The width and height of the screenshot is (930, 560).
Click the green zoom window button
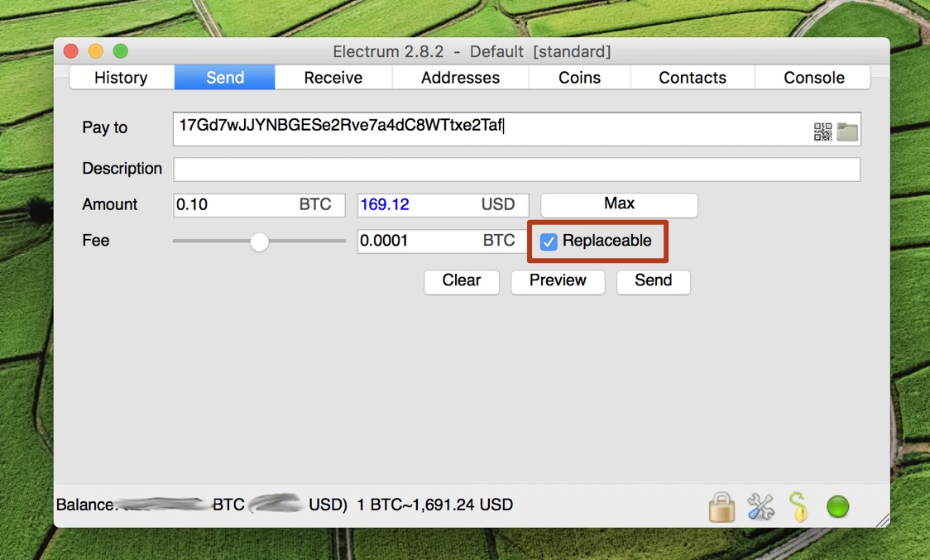click(121, 51)
